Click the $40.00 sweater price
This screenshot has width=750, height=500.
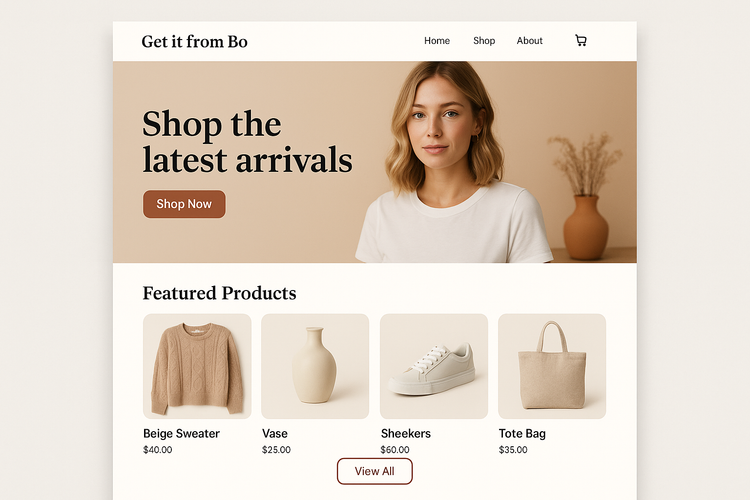pos(158,450)
